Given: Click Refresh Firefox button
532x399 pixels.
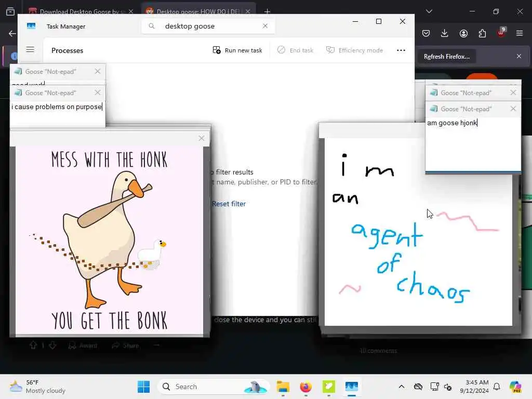Looking at the screenshot, I should click(446, 57).
